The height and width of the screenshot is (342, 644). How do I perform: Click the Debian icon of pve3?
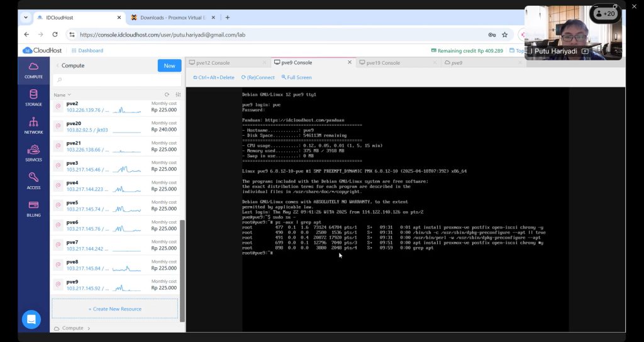click(x=58, y=166)
